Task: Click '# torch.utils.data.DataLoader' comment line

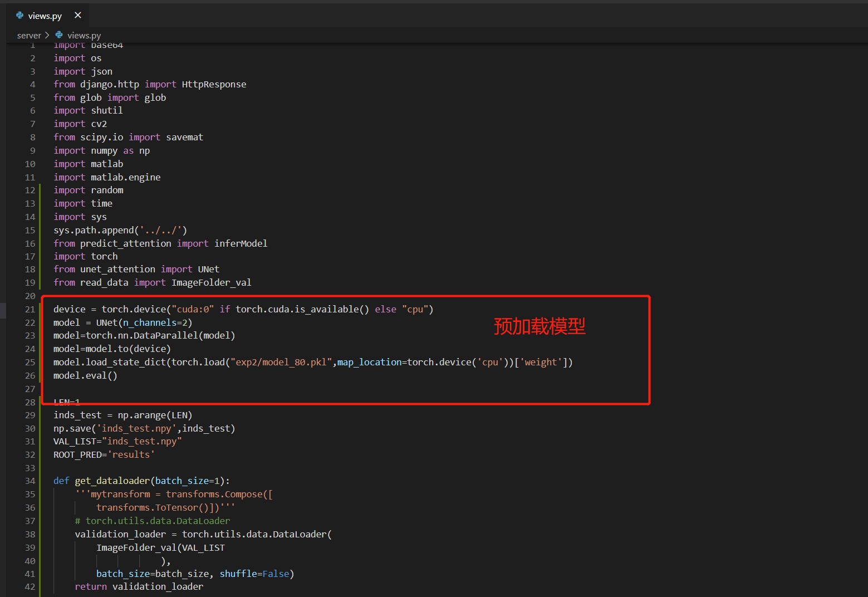Action: [x=153, y=521]
